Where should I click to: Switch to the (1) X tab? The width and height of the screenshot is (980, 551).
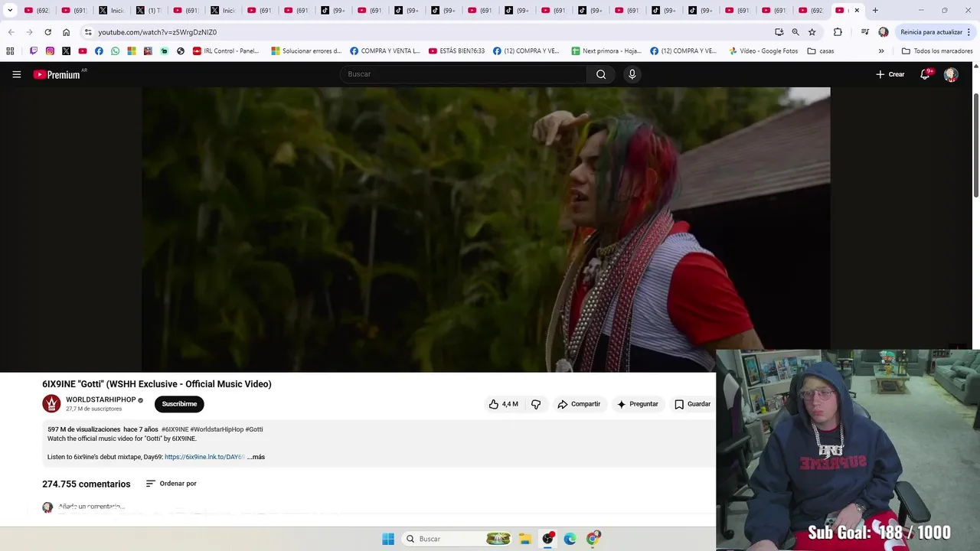click(x=149, y=11)
